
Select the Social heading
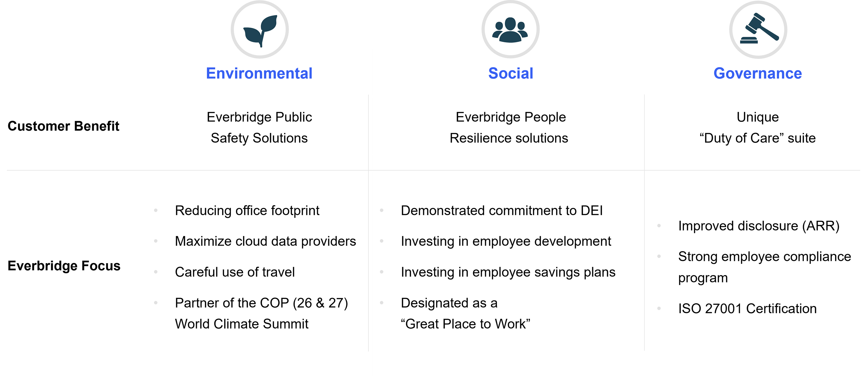tap(510, 73)
